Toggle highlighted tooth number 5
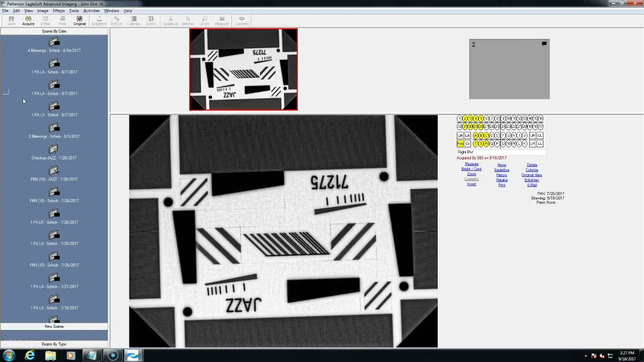The height and width of the screenshot is (362, 644). click(481, 119)
